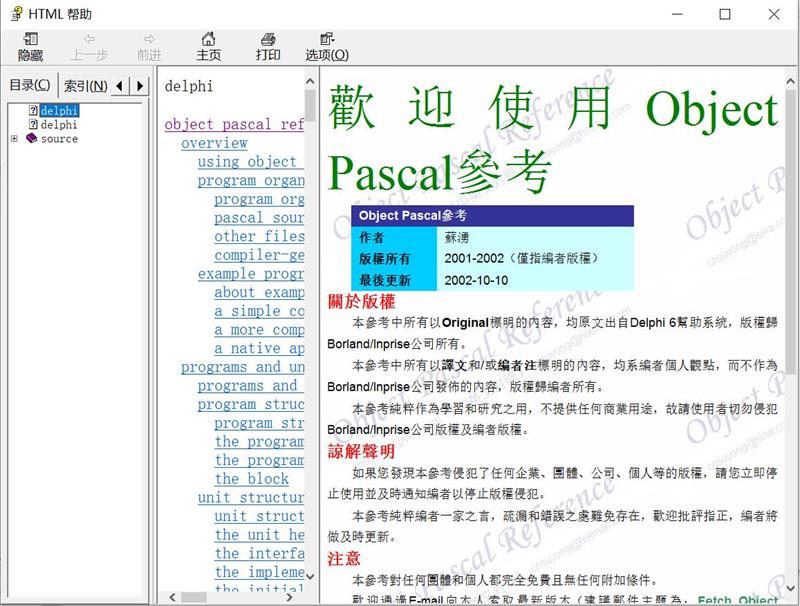
Task: Click the 隐藏 (Hide) toolbar button
Action: click(30, 46)
